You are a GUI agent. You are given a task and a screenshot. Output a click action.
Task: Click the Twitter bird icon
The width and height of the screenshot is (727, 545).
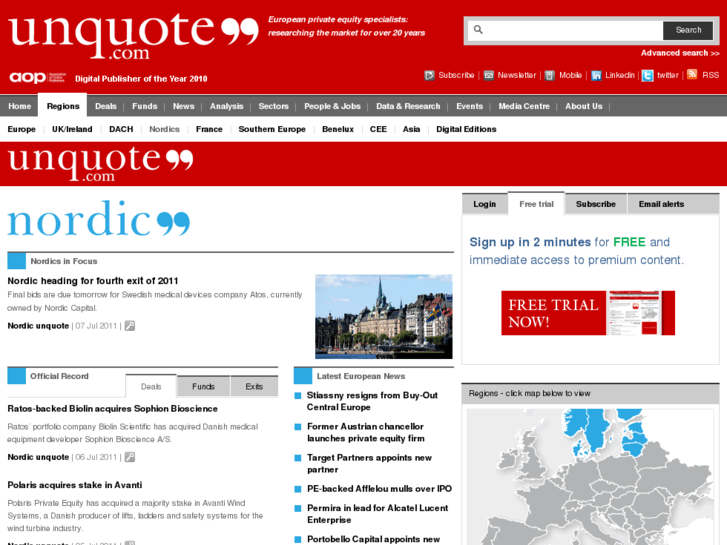tap(647, 75)
